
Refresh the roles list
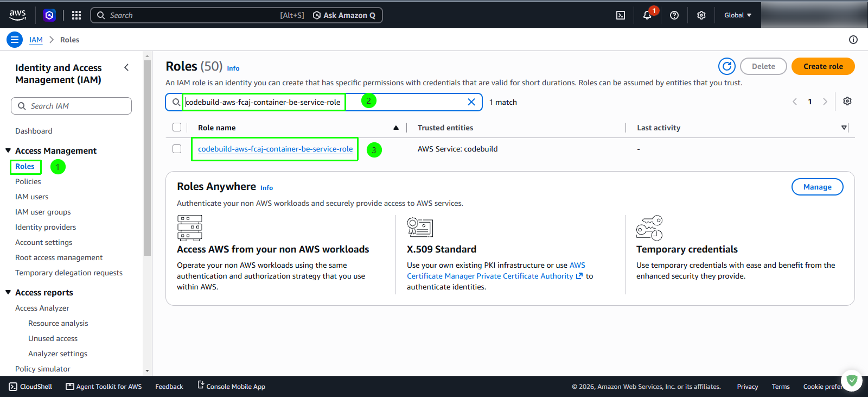[727, 66]
